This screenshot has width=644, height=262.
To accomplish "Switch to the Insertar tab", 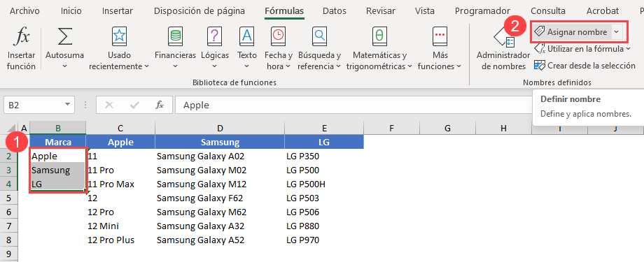I will [118, 11].
